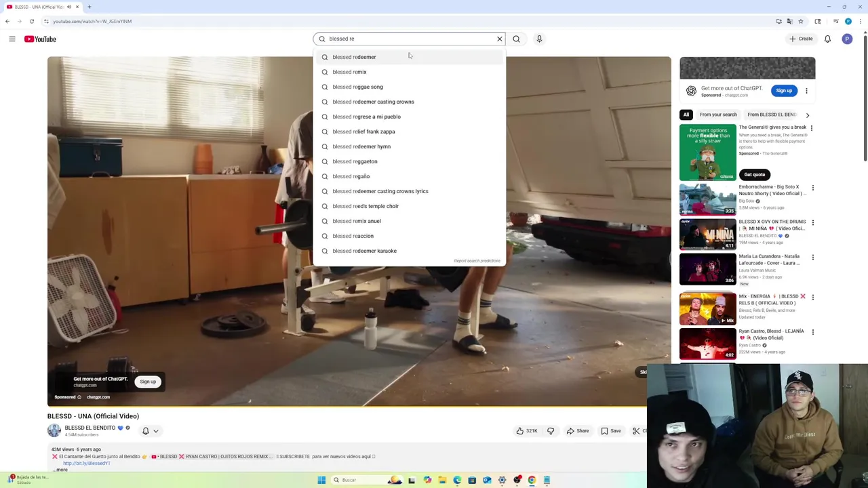
Task: Open BLESSD EL BENDITO channel avatar
Action: pyautogui.click(x=54, y=430)
